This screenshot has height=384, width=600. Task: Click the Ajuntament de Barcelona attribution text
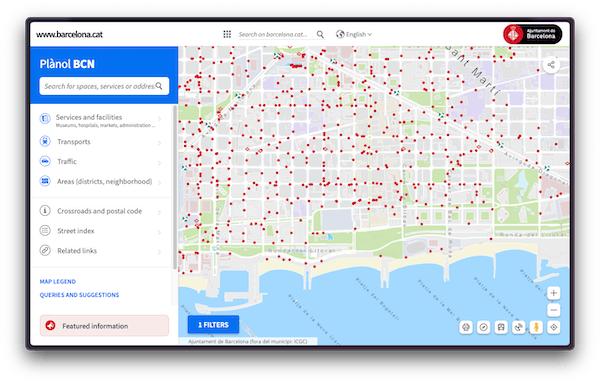tap(248, 341)
